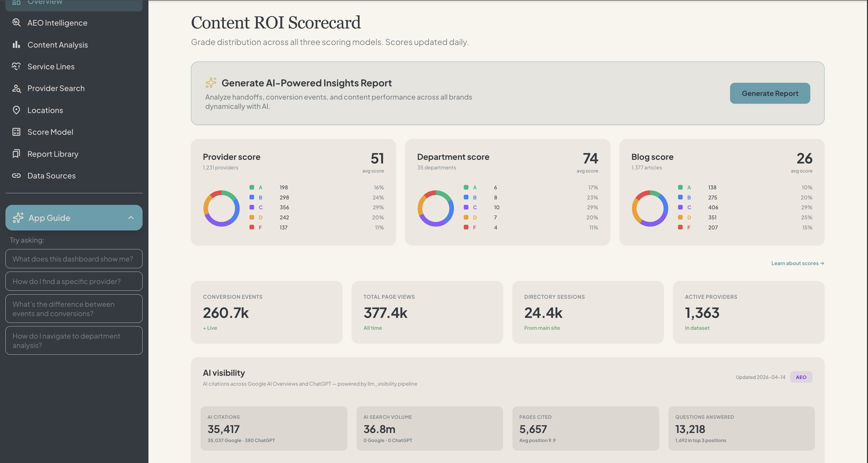Click orange D swatch in Blog score
This screenshot has height=463, width=868.
click(680, 217)
